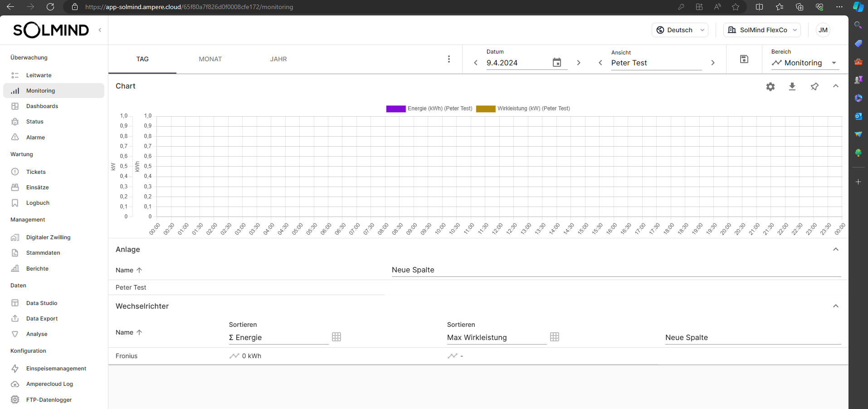Open chart settings gear icon

770,87
